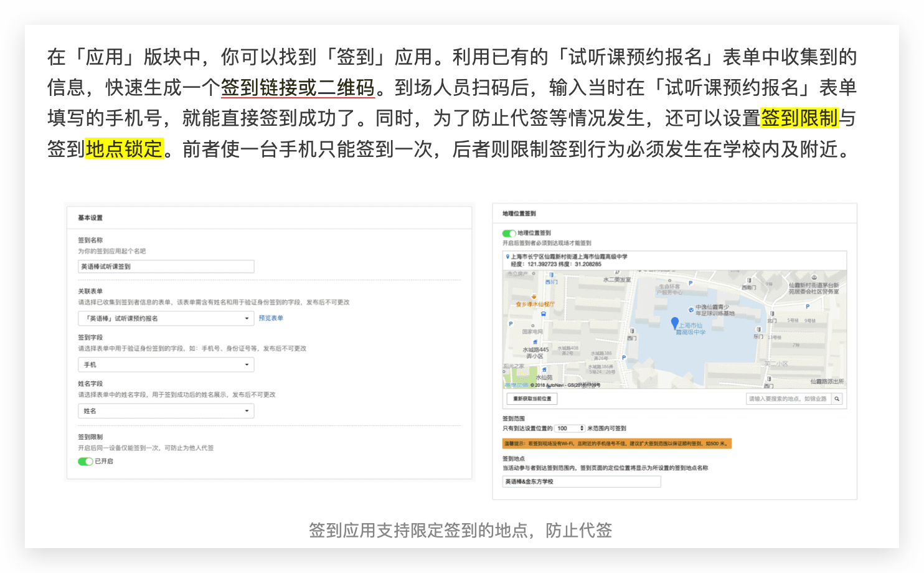Open the 签到字段 dropdown showing 手机

click(x=166, y=364)
